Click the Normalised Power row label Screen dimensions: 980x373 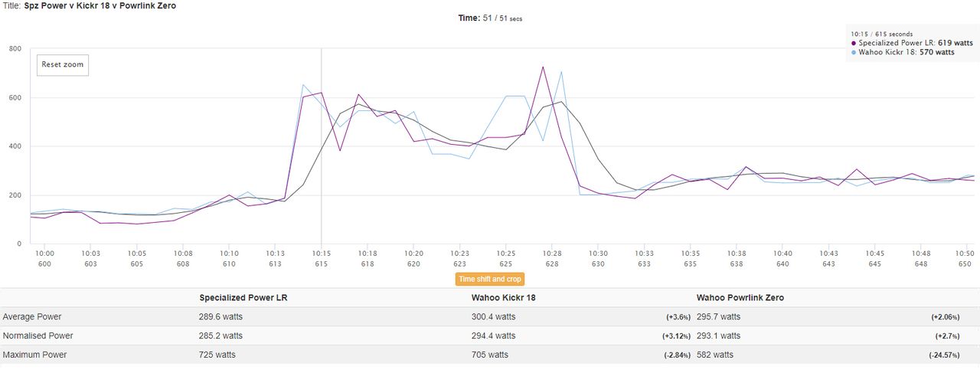pos(38,335)
